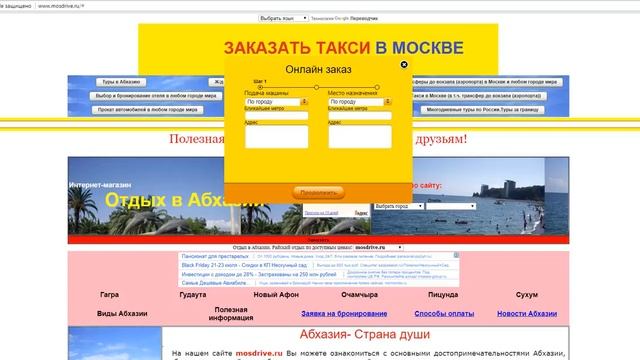This screenshot has height=360, width=640.
Task: Open Подача машины 'По городу' dropdown
Action: (x=276, y=102)
